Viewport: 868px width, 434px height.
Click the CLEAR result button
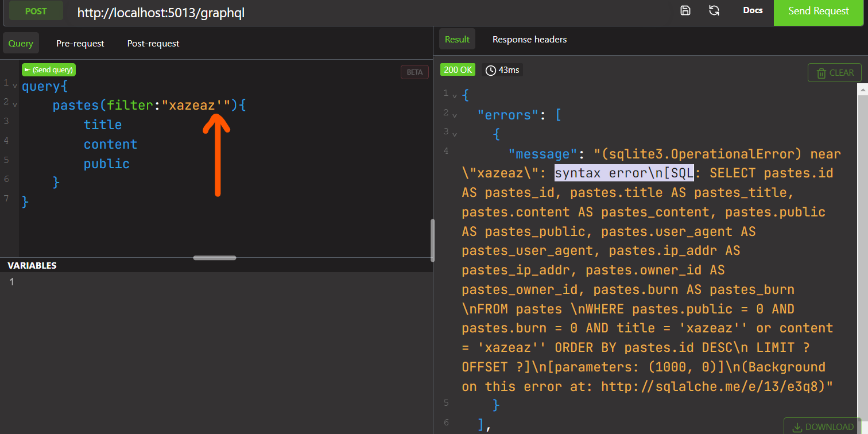[x=835, y=73]
